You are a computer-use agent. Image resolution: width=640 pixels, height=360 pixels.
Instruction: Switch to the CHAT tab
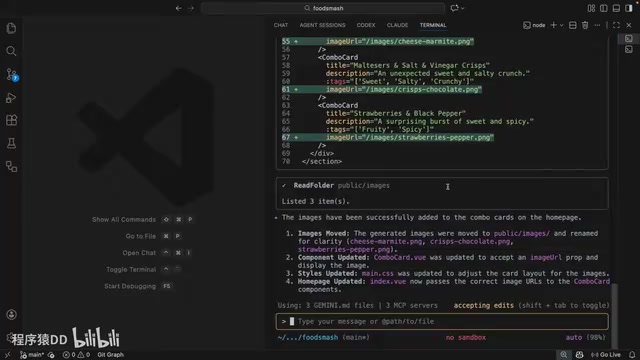281,25
